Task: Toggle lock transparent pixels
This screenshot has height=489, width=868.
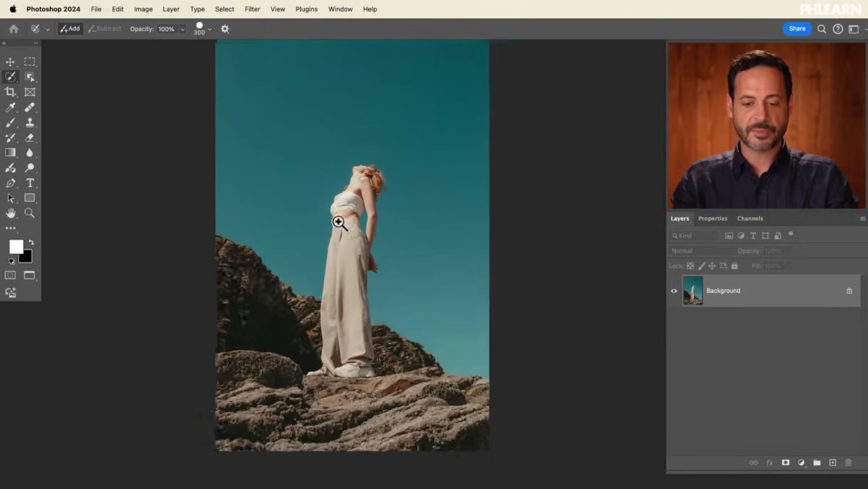Action: point(690,266)
